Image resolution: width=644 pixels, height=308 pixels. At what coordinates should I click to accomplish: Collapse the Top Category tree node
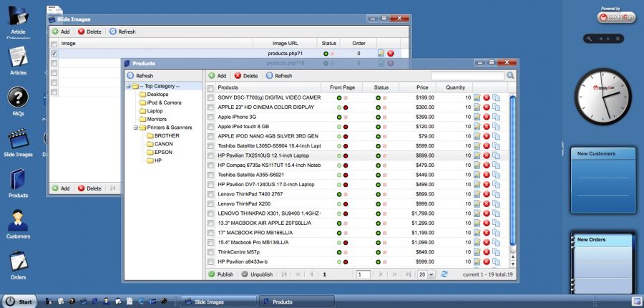[129, 87]
